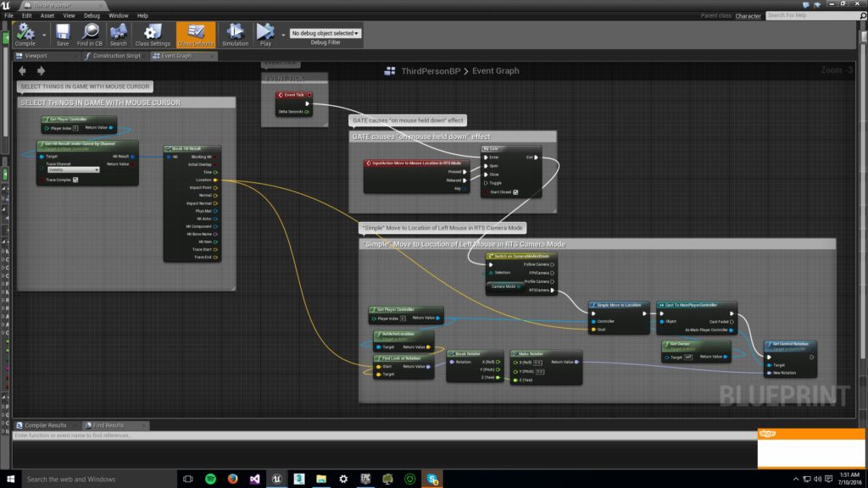Open the Windows Settings gear in taskbar
Image resolution: width=868 pixels, height=488 pixels.
pyautogui.click(x=343, y=479)
